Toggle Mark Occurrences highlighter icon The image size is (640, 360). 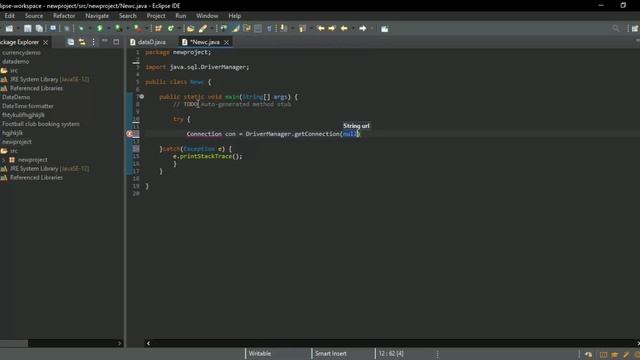(236, 28)
